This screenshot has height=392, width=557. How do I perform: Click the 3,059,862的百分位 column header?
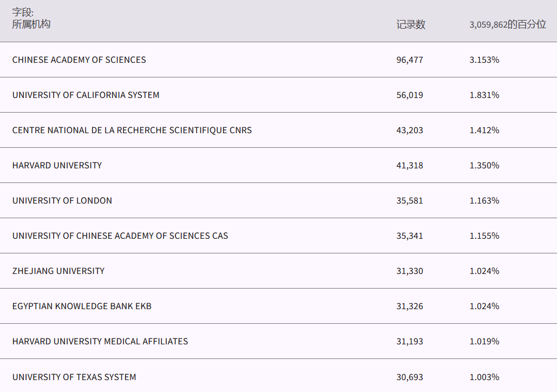tap(507, 25)
